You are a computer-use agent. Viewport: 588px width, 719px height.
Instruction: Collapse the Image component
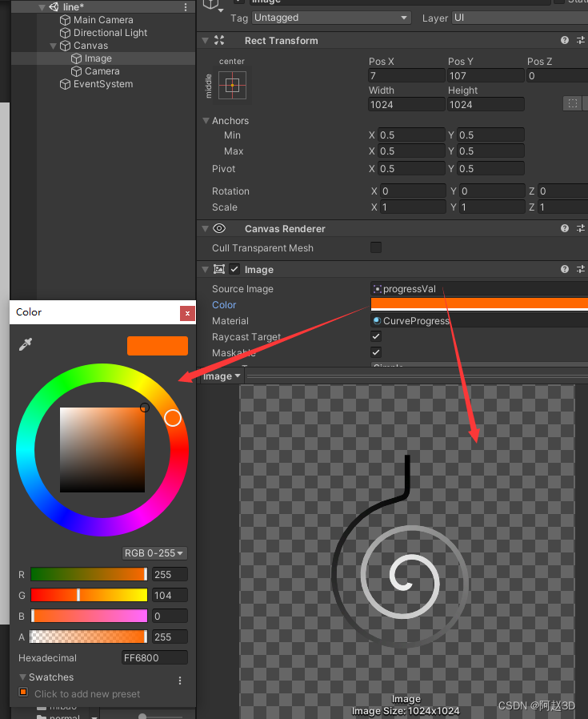pos(206,270)
